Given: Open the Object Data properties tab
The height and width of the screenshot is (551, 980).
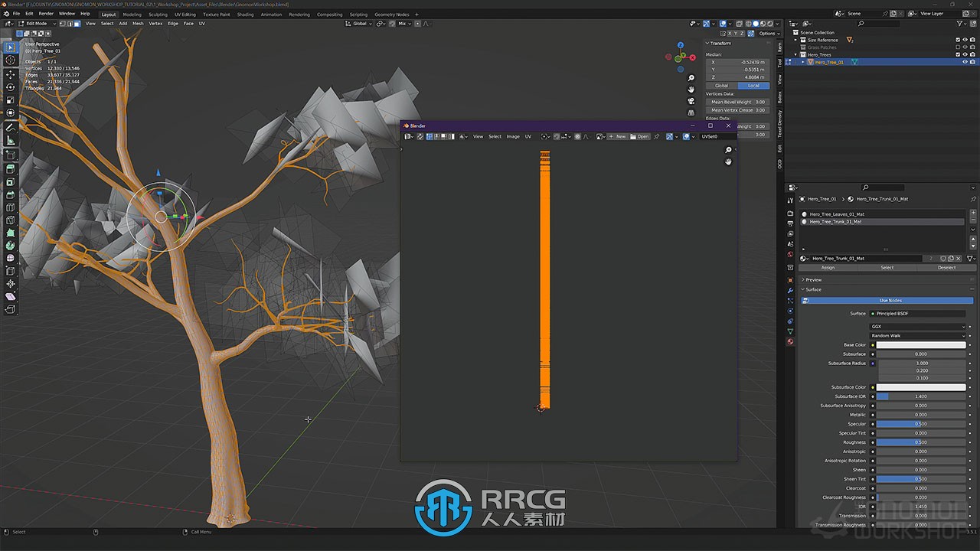Looking at the screenshot, I should pyautogui.click(x=790, y=331).
